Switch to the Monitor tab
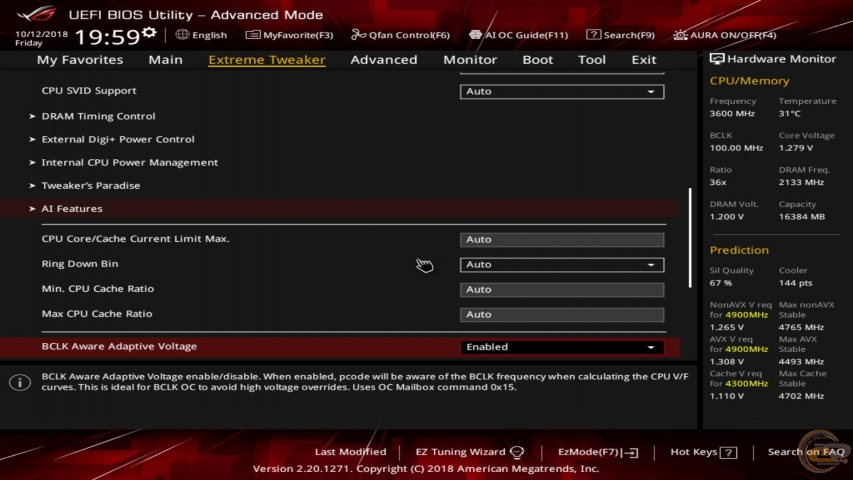 pos(469,60)
